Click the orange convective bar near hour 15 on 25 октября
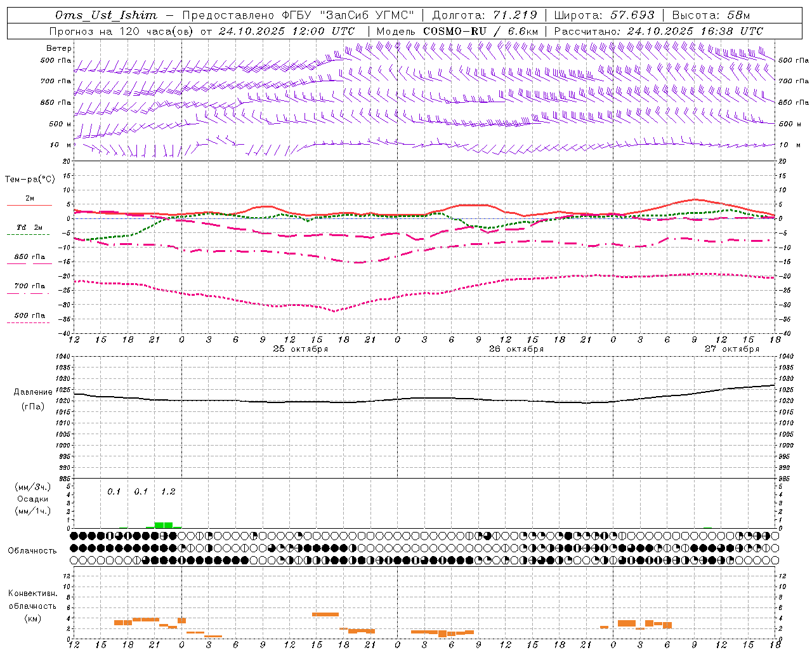Viewport: 812px width, 650px height. coord(325,614)
